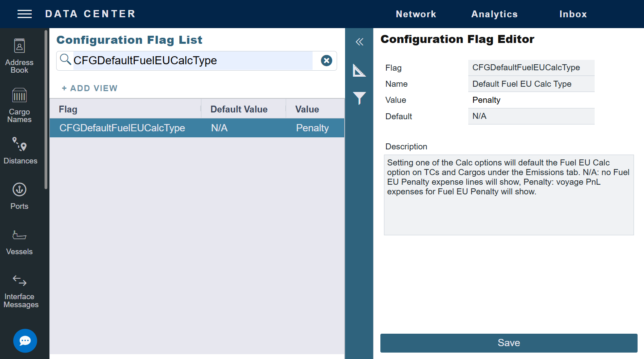The width and height of the screenshot is (644, 359).
Task: Open the chat support bubble
Action: coord(25,341)
